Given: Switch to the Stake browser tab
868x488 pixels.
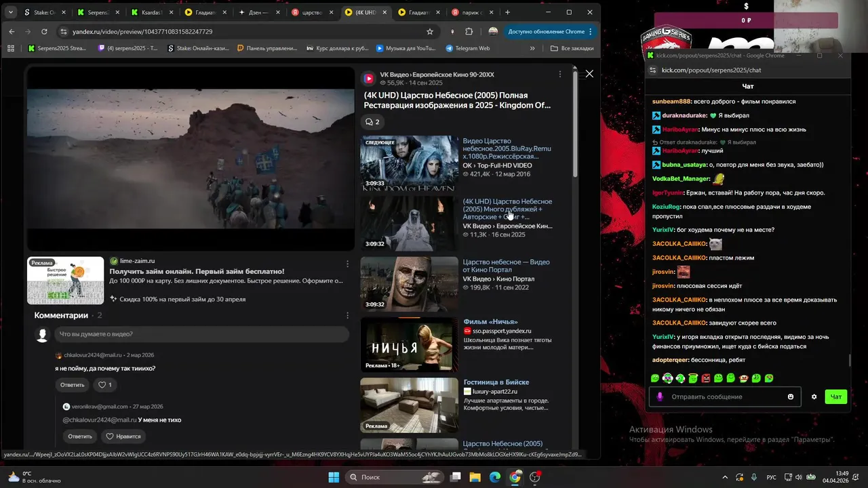Looking at the screenshot, I should click(x=44, y=12).
